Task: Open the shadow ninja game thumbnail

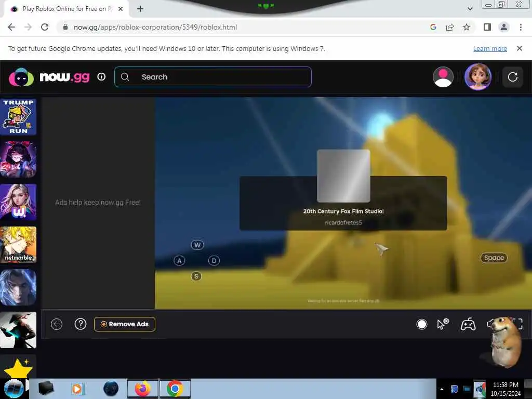Action: pos(18,330)
